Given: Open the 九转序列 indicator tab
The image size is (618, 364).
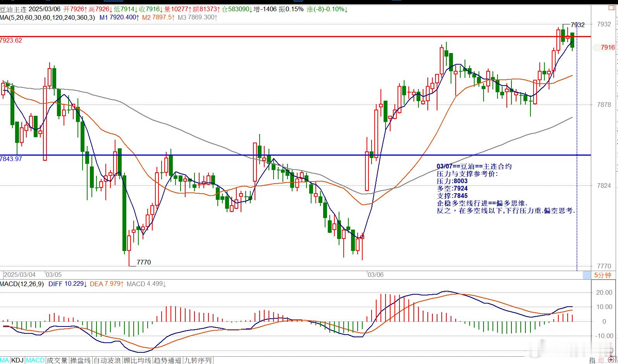Looking at the screenshot, I should point(198,361).
